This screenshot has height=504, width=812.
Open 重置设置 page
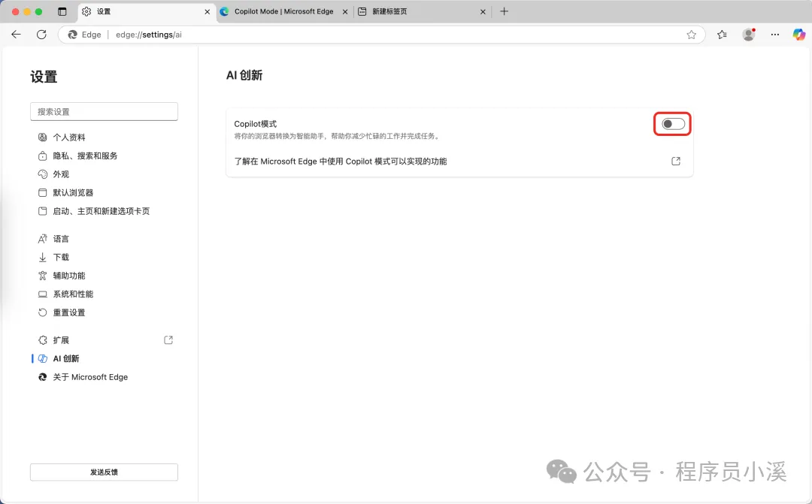pos(69,312)
